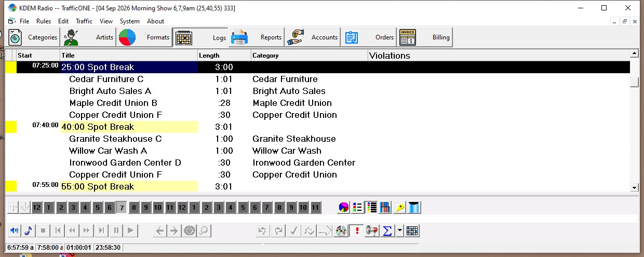Click the yellow marker beside 07:40:00
Image resolution: width=644 pixels, height=257 pixels.
point(11,127)
